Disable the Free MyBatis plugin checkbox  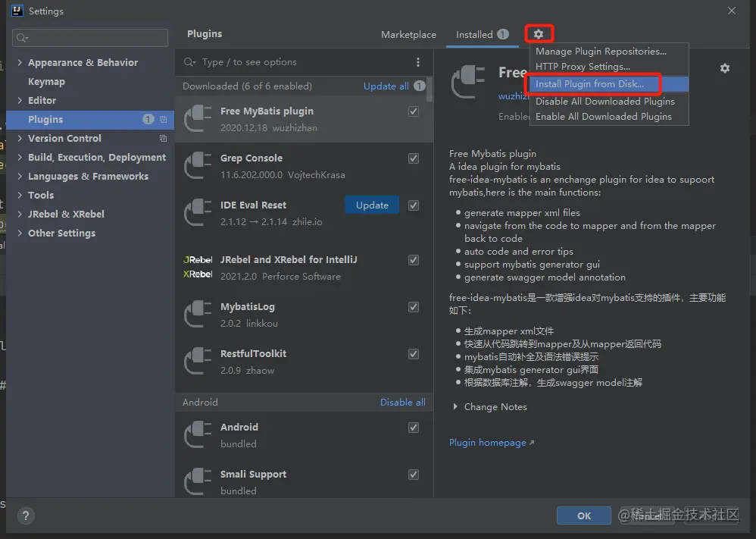coord(414,111)
